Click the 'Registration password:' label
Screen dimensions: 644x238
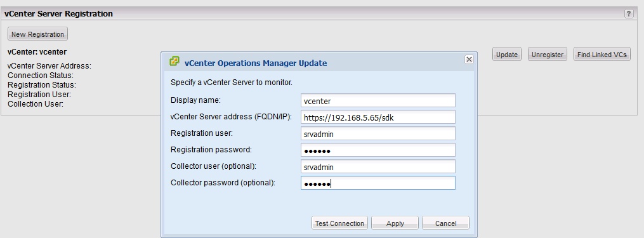(211, 150)
